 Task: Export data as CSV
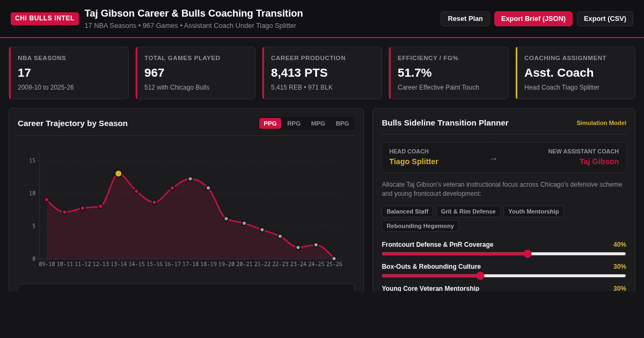605,19
